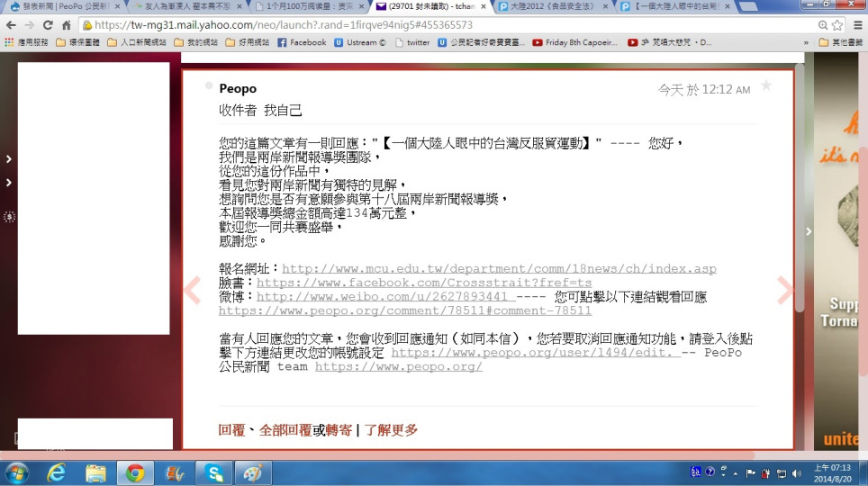Open the 入口新聞網站 bookmark folder
The width and height of the screenshot is (868, 486).
click(x=134, y=42)
